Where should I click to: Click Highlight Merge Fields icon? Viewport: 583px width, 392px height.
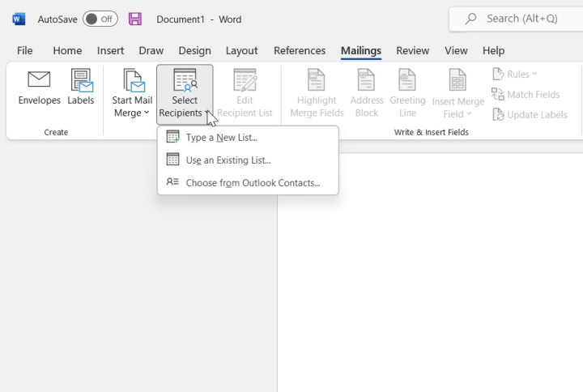click(x=317, y=80)
